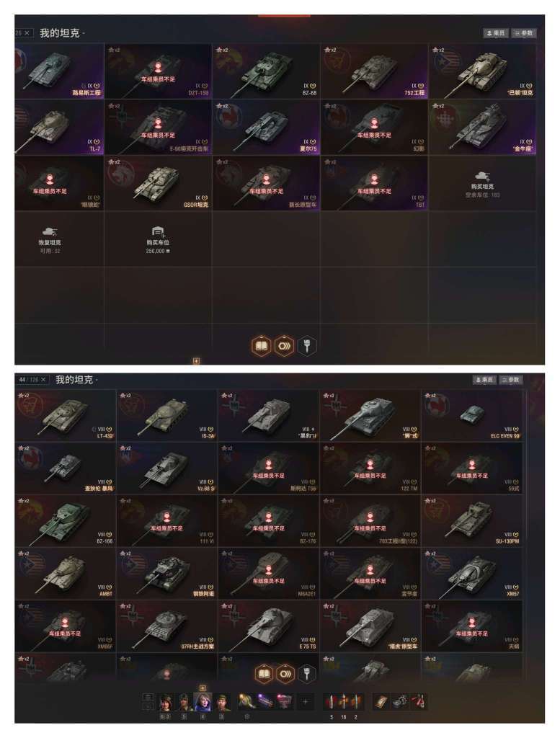The image size is (560, 738).
Task: Open the first crew member portrait with cap
Action: 166,702
